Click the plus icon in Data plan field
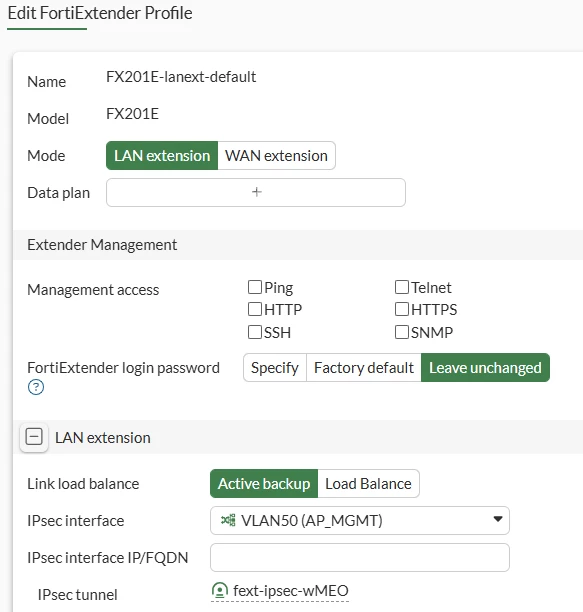 [256, 192]
